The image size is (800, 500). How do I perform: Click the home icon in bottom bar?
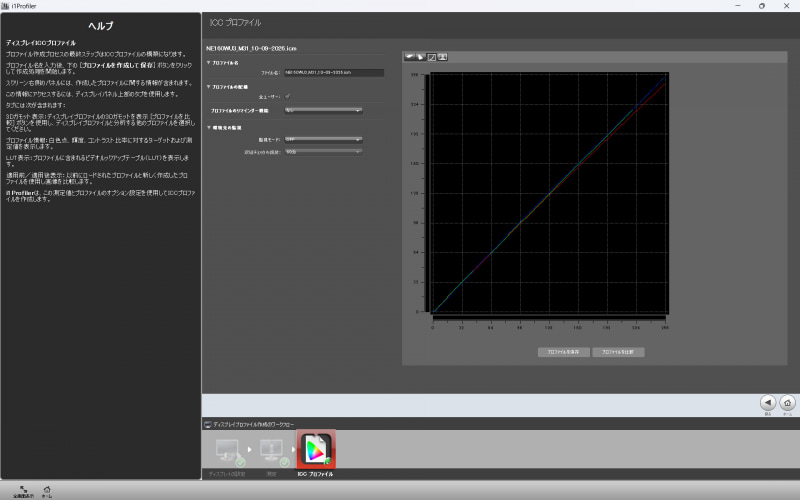[46, 491]
